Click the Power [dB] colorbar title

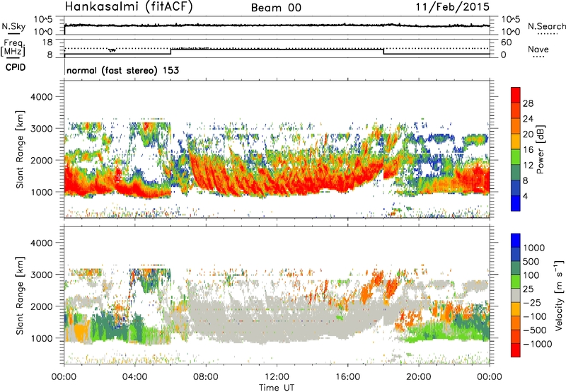pos(541,149)
